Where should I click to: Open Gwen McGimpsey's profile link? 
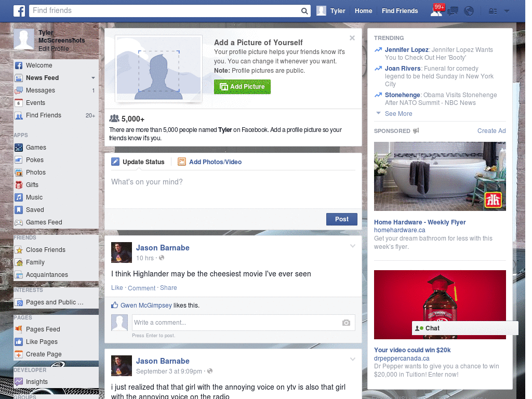[146, 305]
